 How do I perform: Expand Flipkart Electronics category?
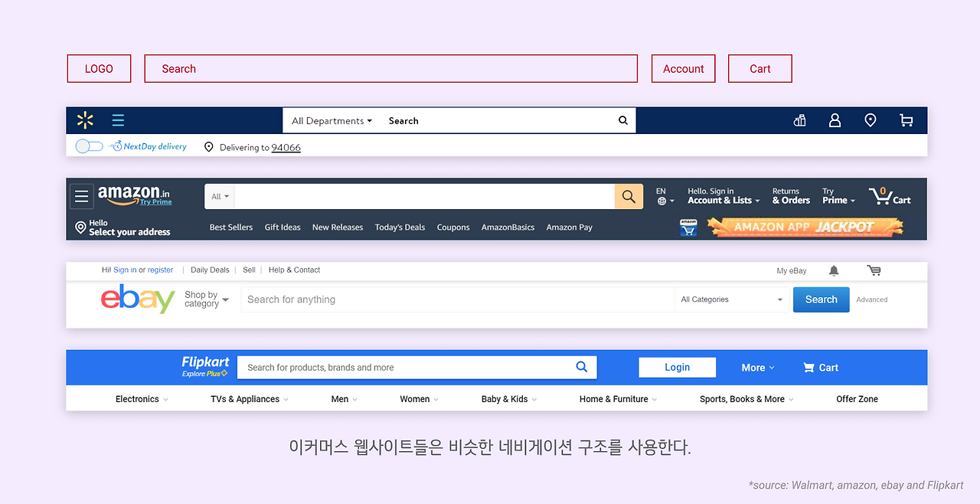[x=142, y=399]
